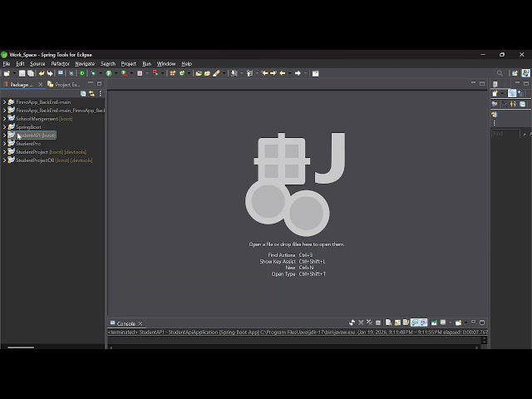This screenshot has height=399, width=532.
Task: Click the Search pencil/highlighter toolbar icon
Action: (216, 73)
